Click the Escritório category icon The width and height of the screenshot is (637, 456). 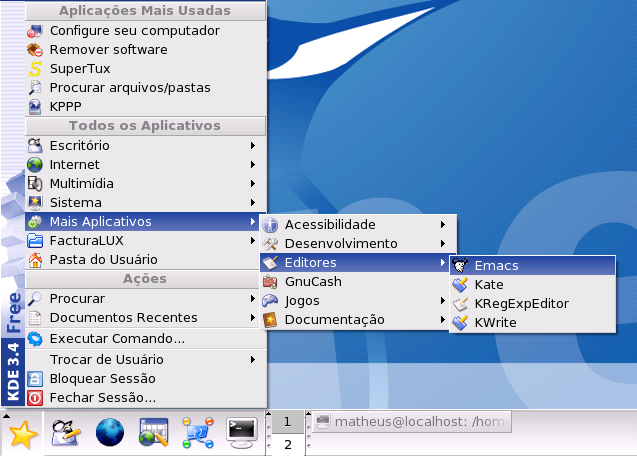point(35,145)
